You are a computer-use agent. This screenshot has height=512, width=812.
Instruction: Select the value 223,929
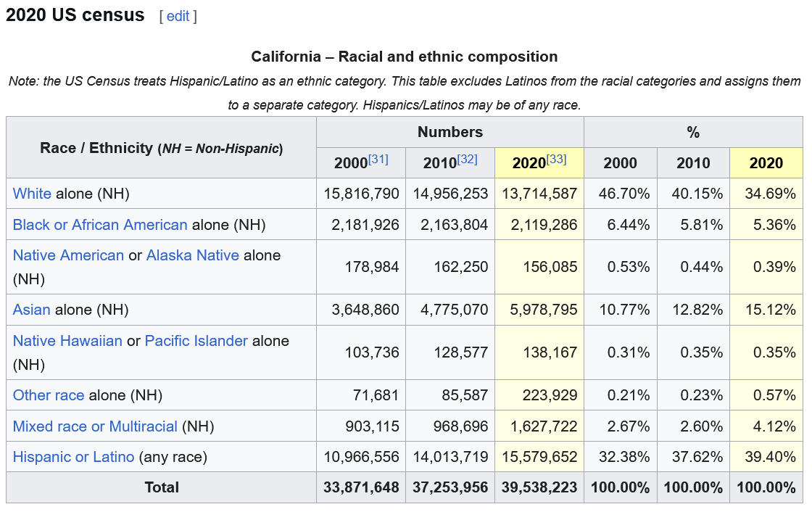(550, 395)
